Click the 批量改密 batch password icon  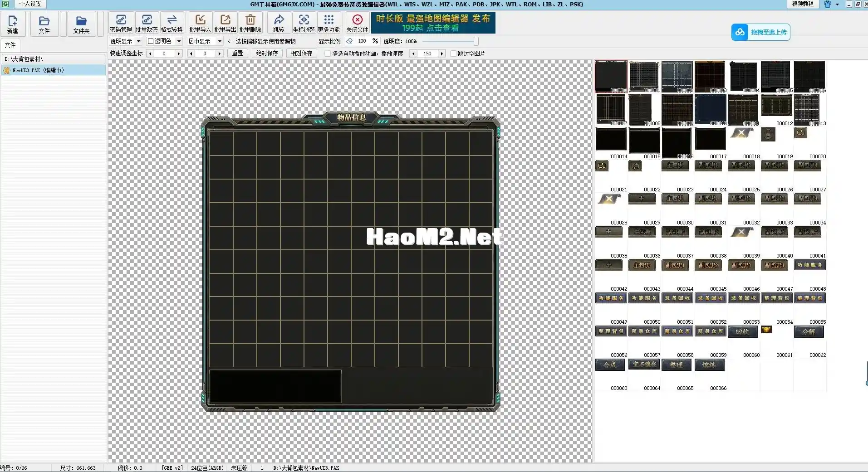point(147,23)
